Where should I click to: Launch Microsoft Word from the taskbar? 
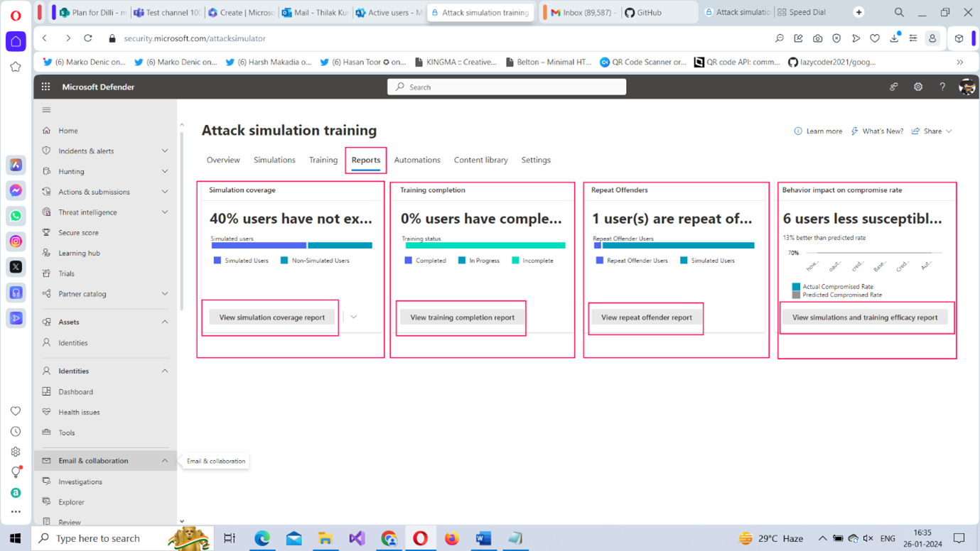point(483,538)
